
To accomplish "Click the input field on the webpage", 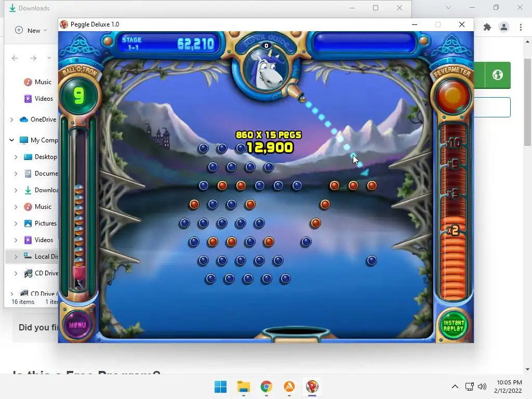I will pyautogui.click(x=492, y=107).
